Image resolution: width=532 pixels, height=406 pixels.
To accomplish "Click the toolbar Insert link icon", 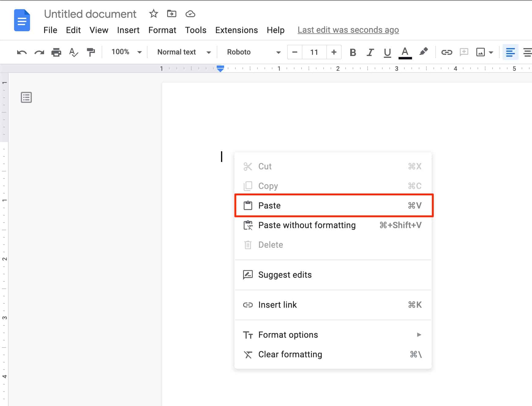I will pyautogui.click(x=447, y=52).
